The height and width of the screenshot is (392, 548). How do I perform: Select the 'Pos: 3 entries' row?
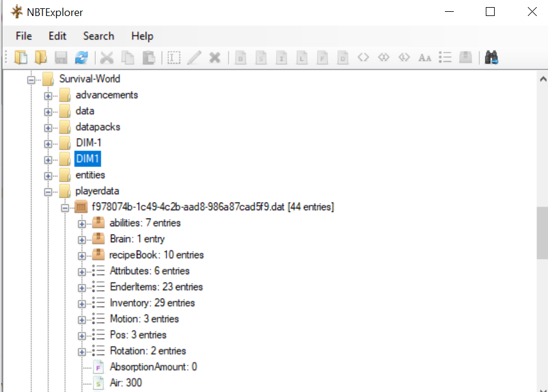point(138,335)
